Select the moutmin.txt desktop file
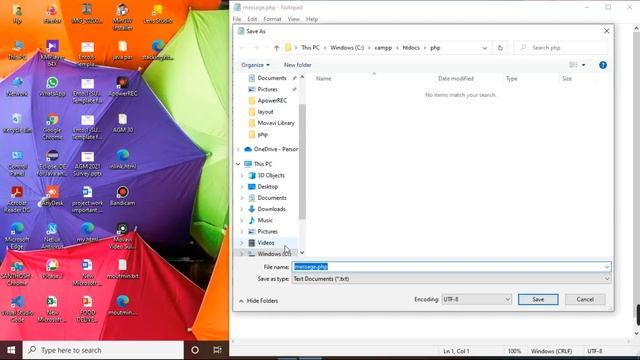640x360 pixels. (x=122, y=269)
